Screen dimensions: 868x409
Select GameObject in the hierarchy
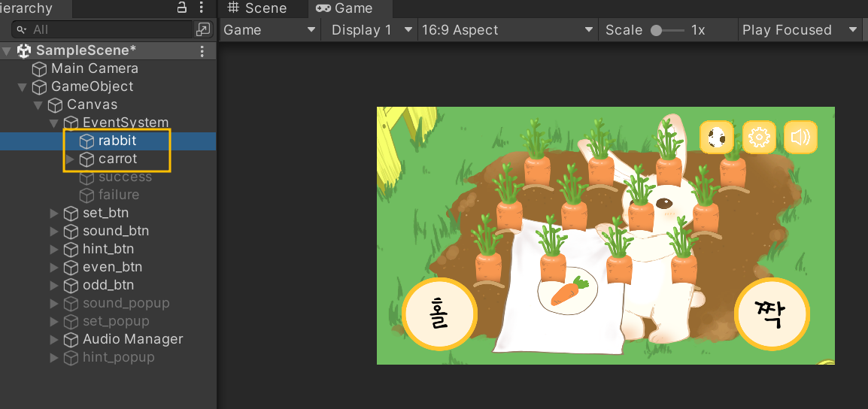point(92,86)
